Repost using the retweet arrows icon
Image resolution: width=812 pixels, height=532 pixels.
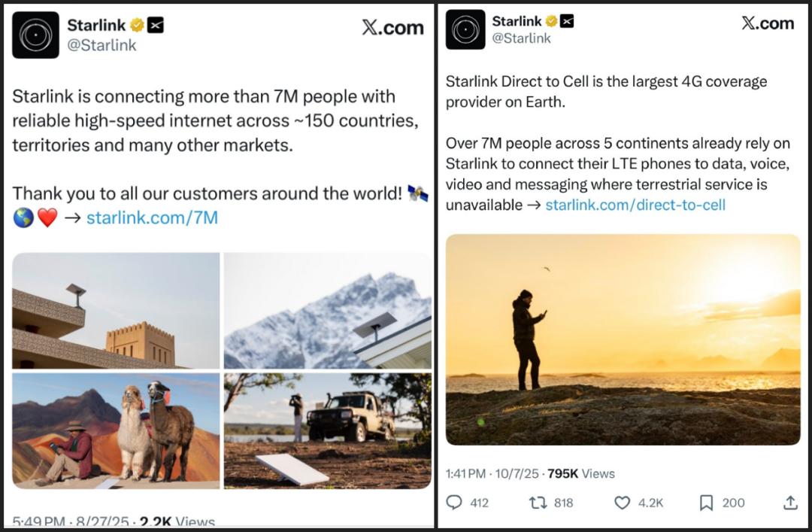[538, 503]
